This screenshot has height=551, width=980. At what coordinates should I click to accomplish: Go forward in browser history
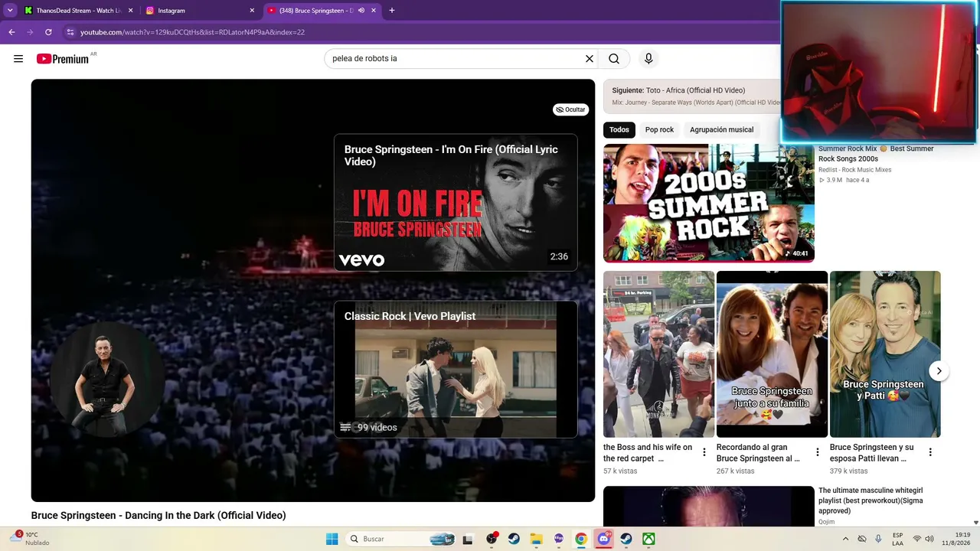(x=30, y=32)
